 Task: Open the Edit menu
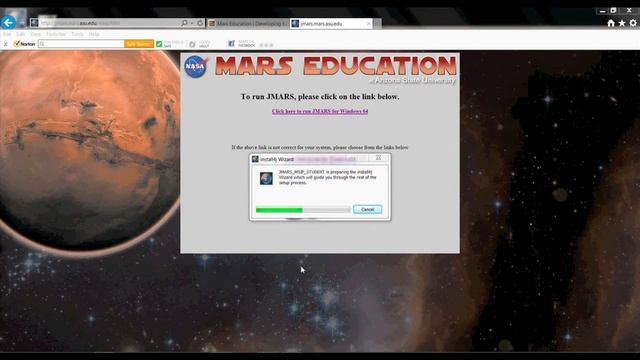pyautogui.click(x=21, y=34)
